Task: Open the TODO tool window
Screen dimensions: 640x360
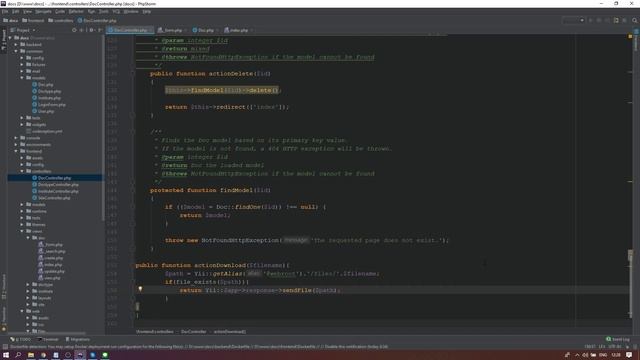Action: pyautogui.click(x=20, y=339)
